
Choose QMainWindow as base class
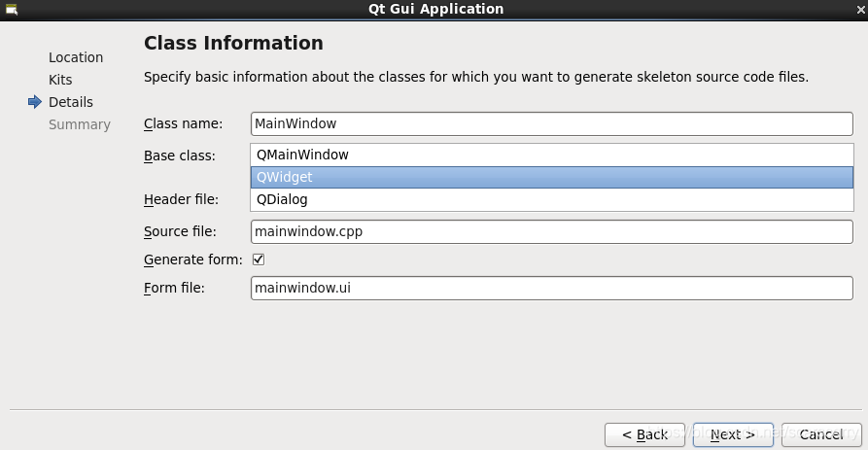551,155
